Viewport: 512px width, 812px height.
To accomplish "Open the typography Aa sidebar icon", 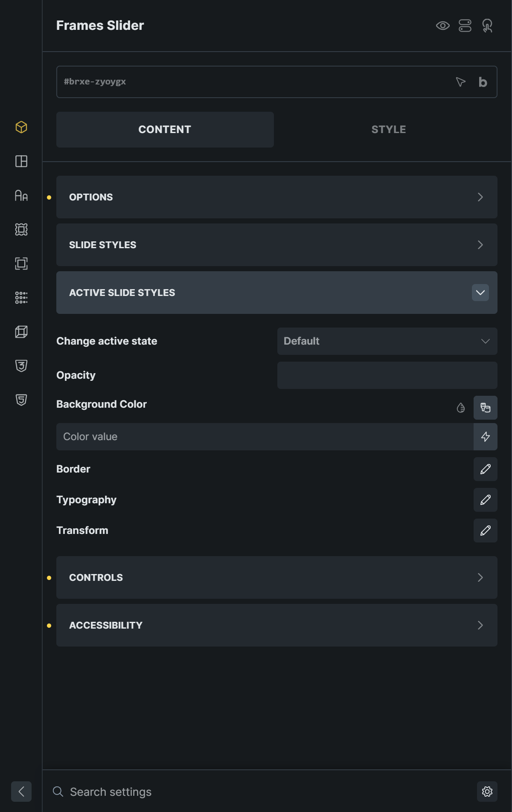I will coord(21,195).
